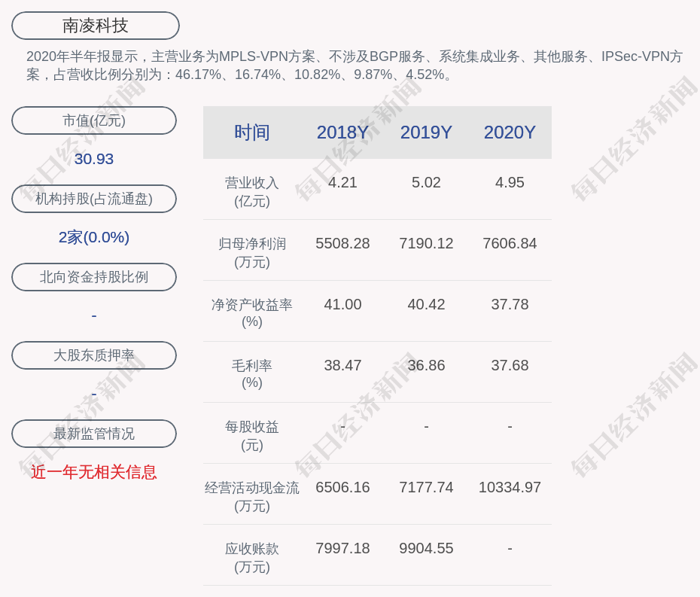This screenshot has height=597, width=700.
Task: Click revenue value 5.02 for 2019
Action: pos(426,183)
